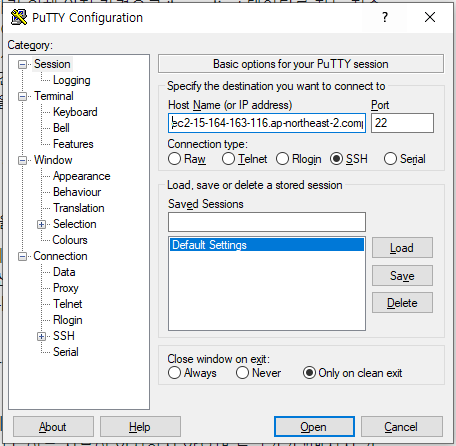The width and height of the screenshot is (456, 446).
Task: Click the Cancel button
Action: click(x=402, y=427)
